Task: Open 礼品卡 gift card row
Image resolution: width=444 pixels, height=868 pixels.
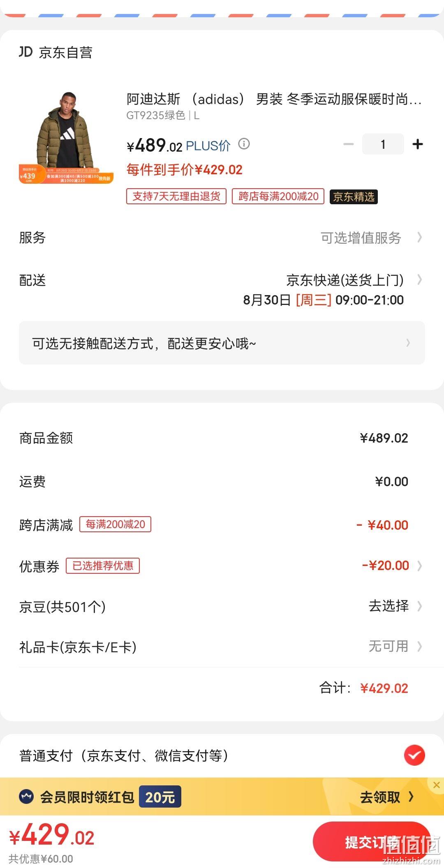Action: click(222, 646)
